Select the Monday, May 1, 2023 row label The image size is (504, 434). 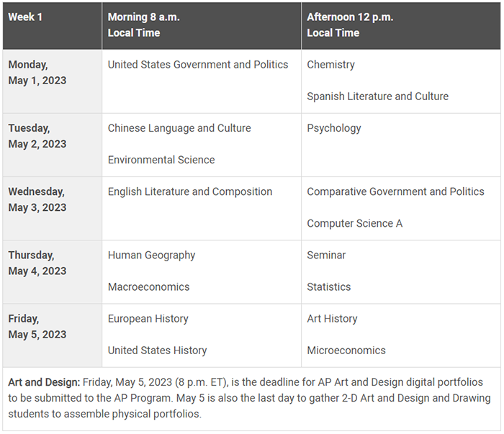[x=37, y=72]
